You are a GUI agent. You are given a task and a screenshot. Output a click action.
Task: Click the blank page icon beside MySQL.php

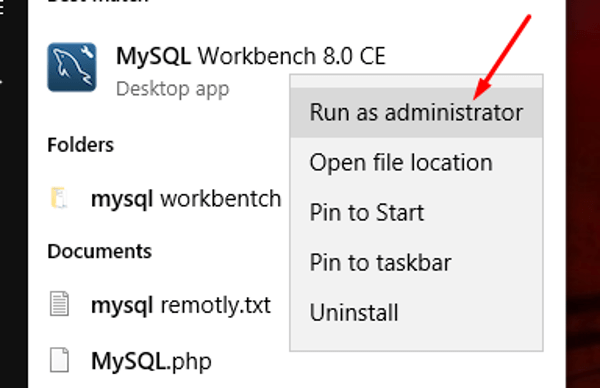(x=59, y=360)
